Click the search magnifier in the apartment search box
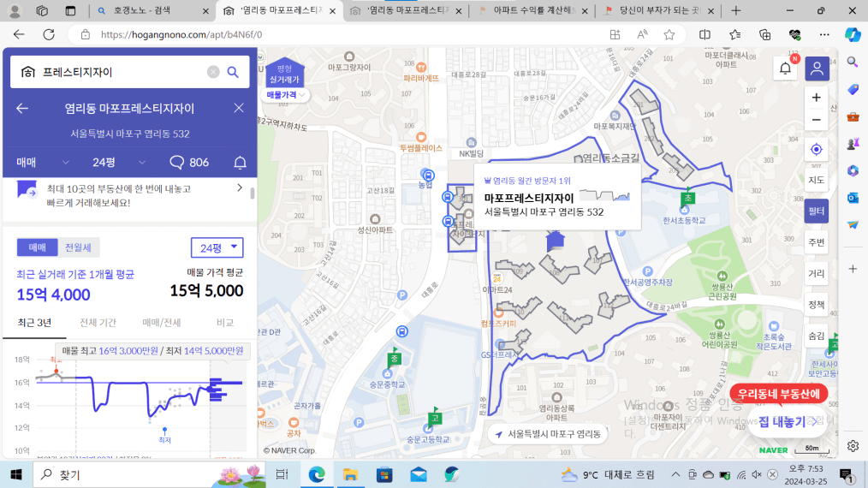Image resolution: width=868 pixels, height=488 pixels. pos(233,72)
